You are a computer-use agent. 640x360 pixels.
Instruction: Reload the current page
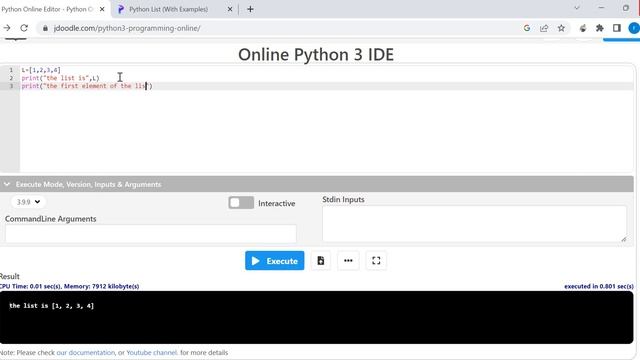point(24,28)
